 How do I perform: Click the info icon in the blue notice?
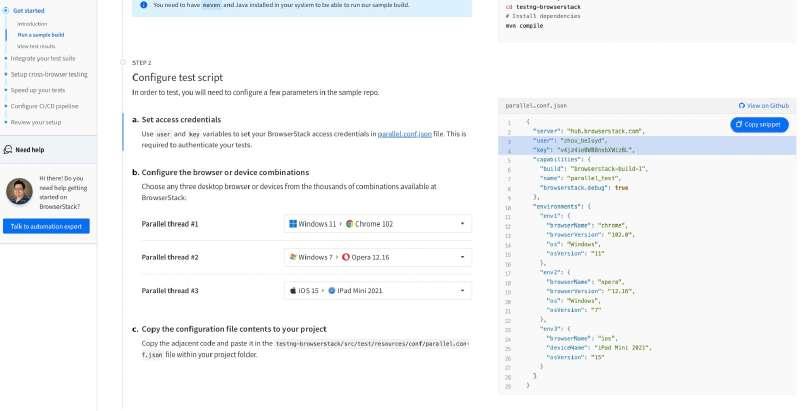click(x=144, y=5)
